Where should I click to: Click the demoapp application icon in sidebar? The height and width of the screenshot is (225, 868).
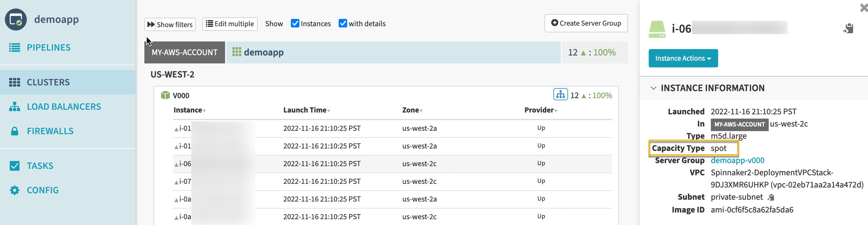pyautogui.click(x=16, y=20)
